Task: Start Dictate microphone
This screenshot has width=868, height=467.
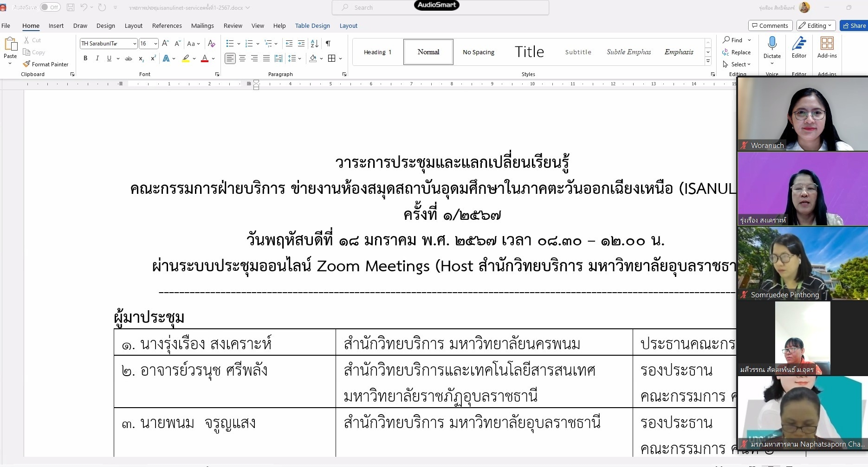Action: tap(772, 48)
